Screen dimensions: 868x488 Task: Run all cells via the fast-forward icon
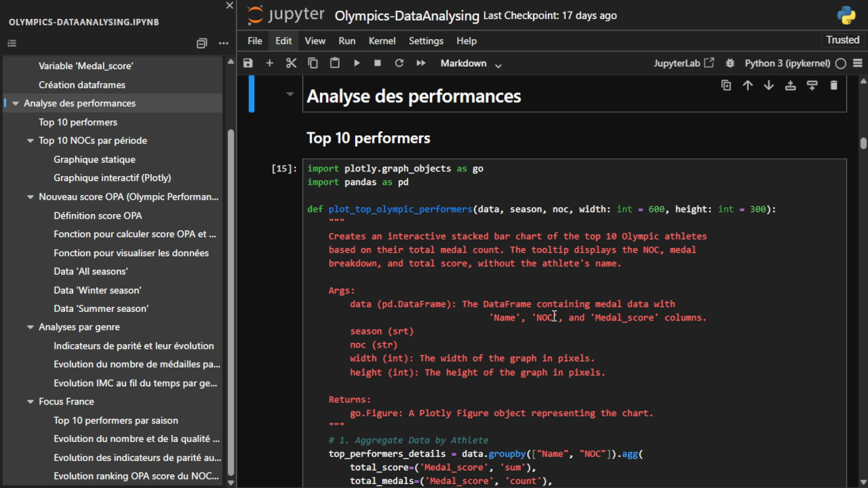421,63
